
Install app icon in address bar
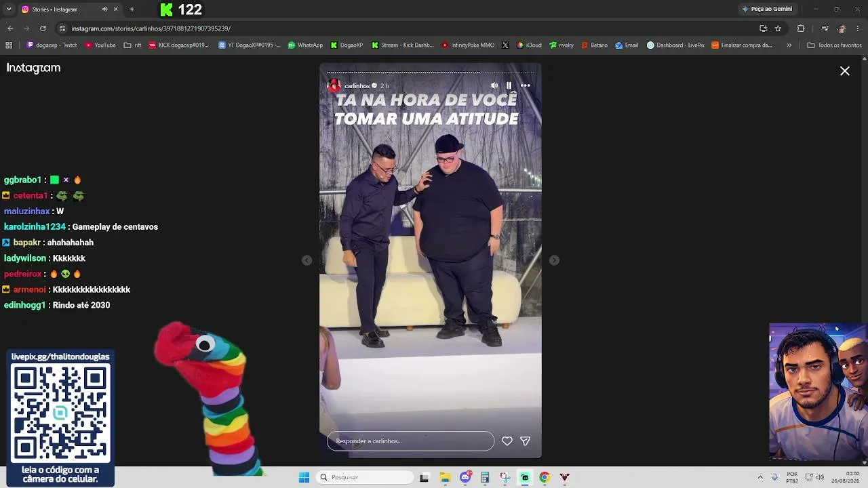click(x=763, y=28)
